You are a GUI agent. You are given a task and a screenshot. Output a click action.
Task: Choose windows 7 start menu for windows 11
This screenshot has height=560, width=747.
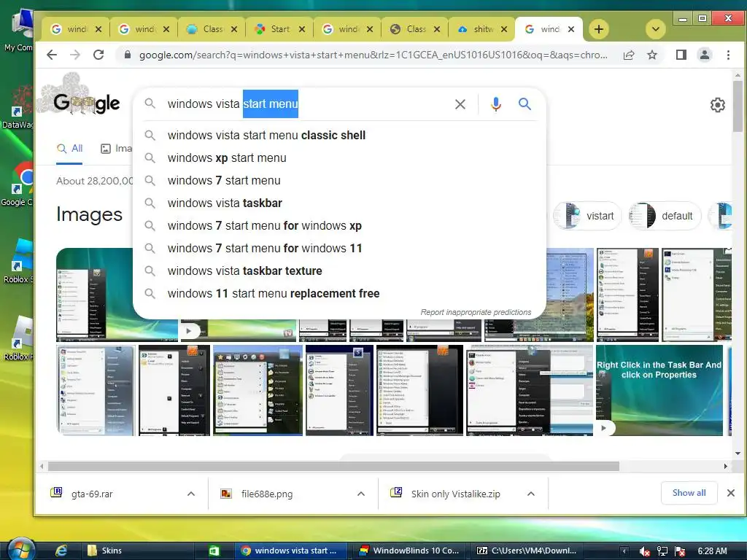[x=339, y=248]
